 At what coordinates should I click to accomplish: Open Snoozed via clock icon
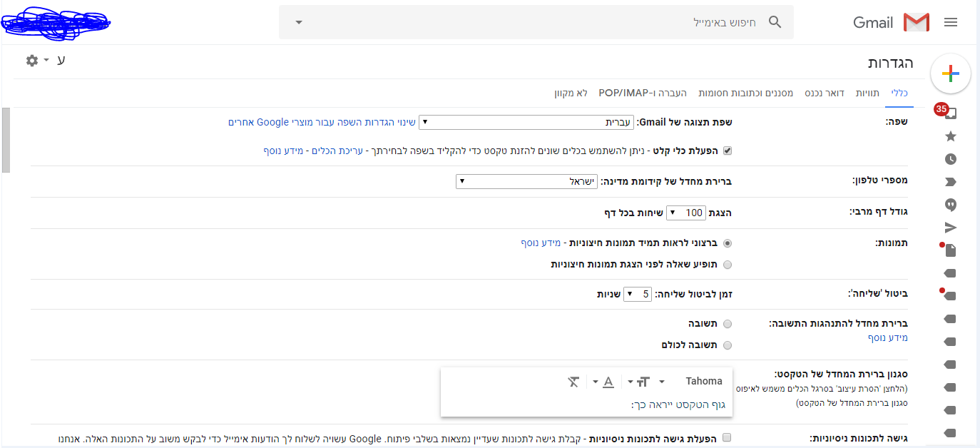(x=950, y=159)
